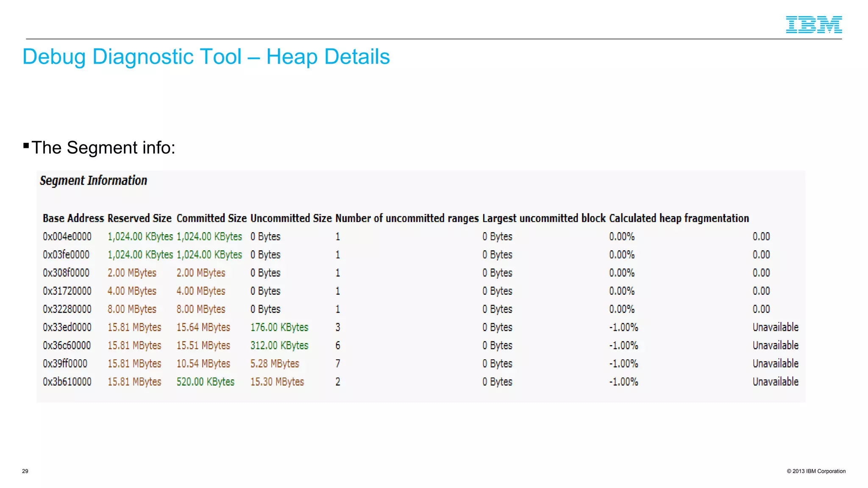The height and width of the screenshot is (488, 868).
Task: Click slide page number 29
Action: 25,471
